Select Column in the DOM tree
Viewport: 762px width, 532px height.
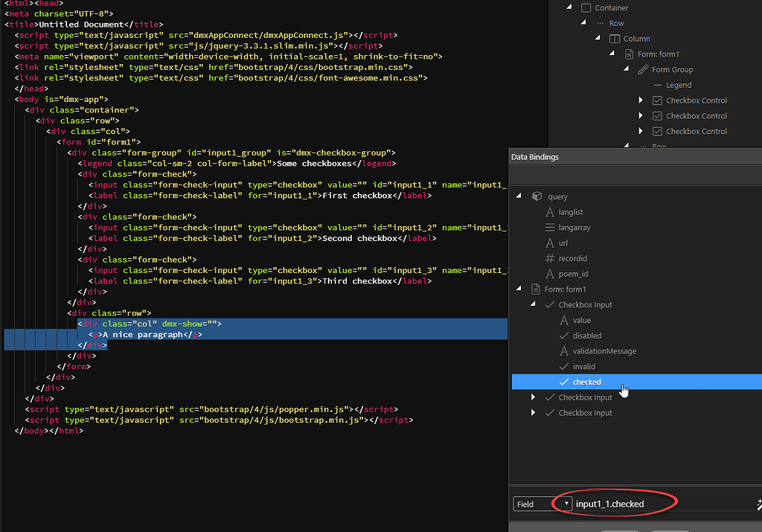tap(637, 39)
